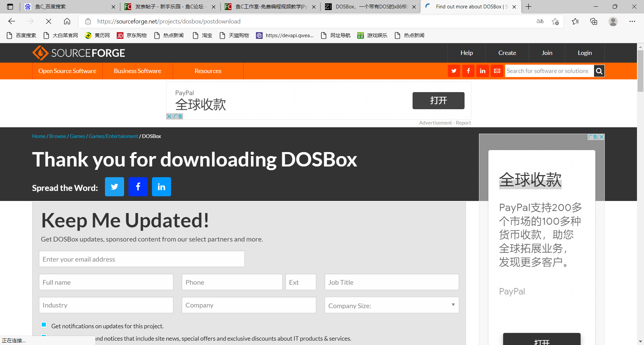The width and height of the screenshot is (644, 345).
Task: Click the SourceForge logo
Action: (x=78, y=53)
